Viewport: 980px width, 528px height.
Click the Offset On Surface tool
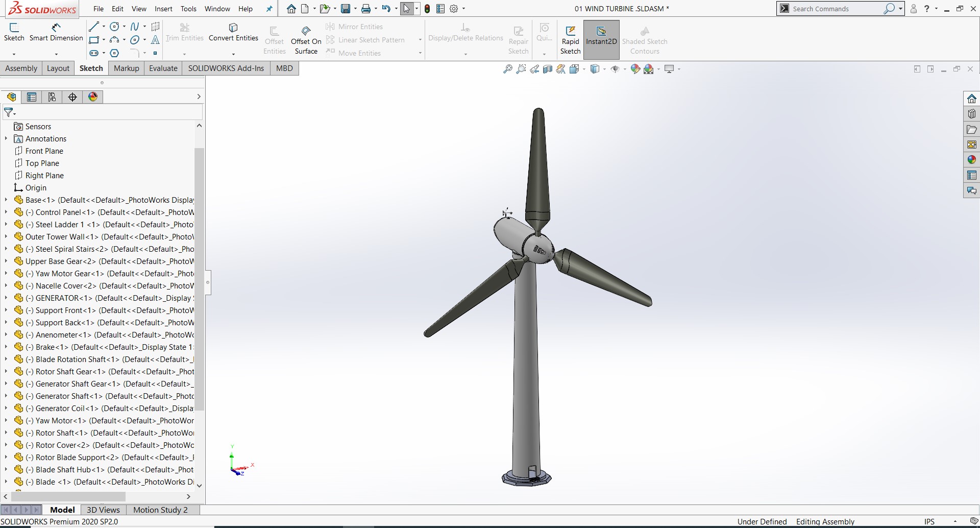pyautogui.click(x=306, y=40)
